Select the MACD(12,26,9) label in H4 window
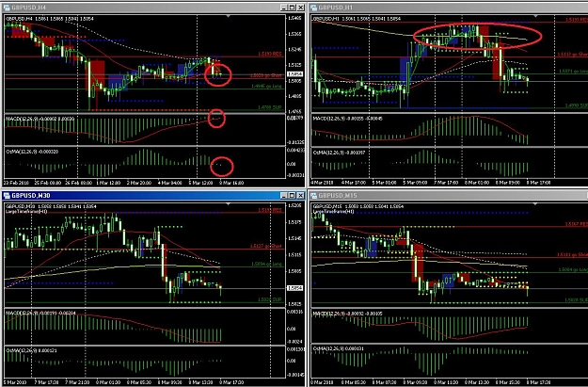Screen dimensions: 588x387 [x=40, y=119]
